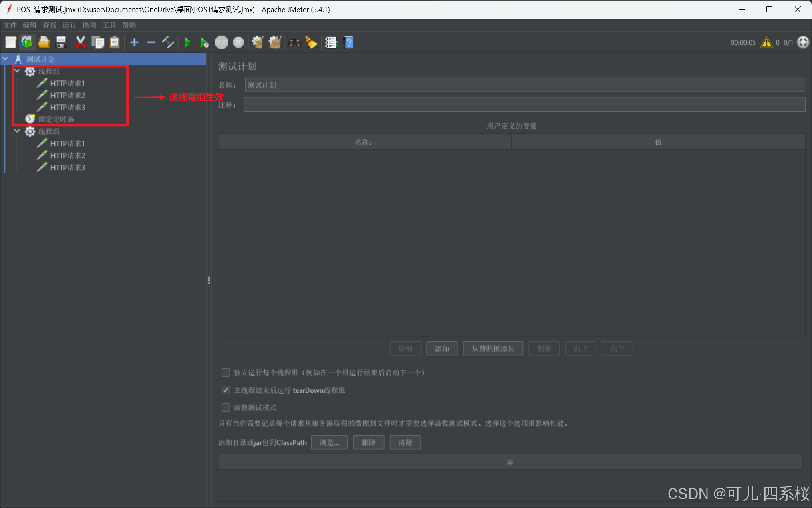Click the scissors Cut icon
Image resolution: width=812 pixels, height=508 pixels.
coord(81,42)
